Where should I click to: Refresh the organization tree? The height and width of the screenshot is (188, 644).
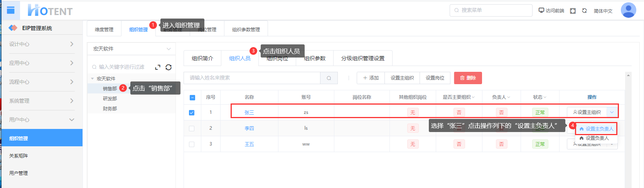click(169, 67)
